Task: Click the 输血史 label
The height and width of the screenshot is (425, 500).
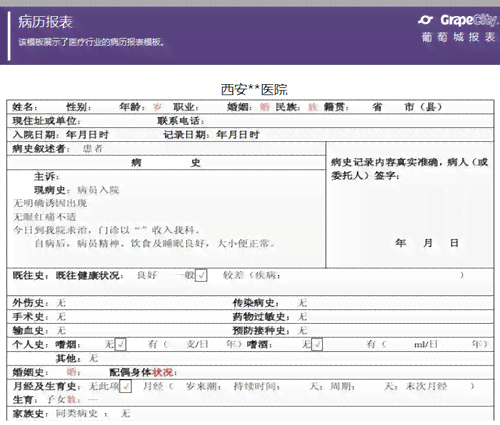Action: click(30, 330)
